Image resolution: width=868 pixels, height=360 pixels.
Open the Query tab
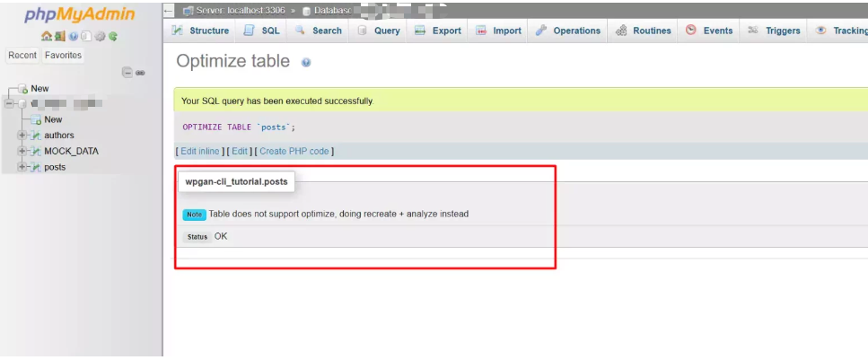pyautogui.click(x=378, y=31)
